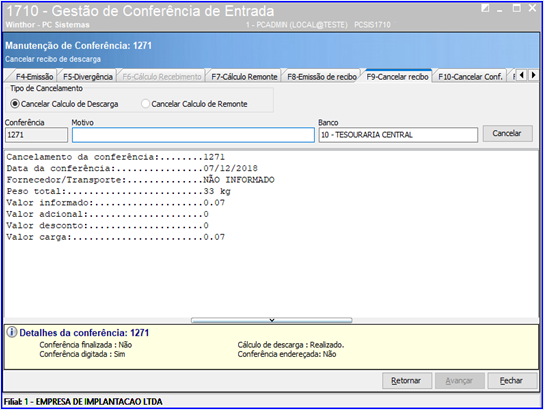
Task: Click the Fechar button
Action: pyautogui.click(x=512, y=381)
